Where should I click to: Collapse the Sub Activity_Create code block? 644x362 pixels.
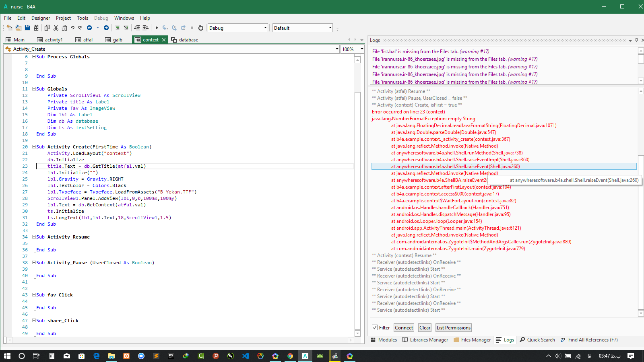(x=34, y=147)
